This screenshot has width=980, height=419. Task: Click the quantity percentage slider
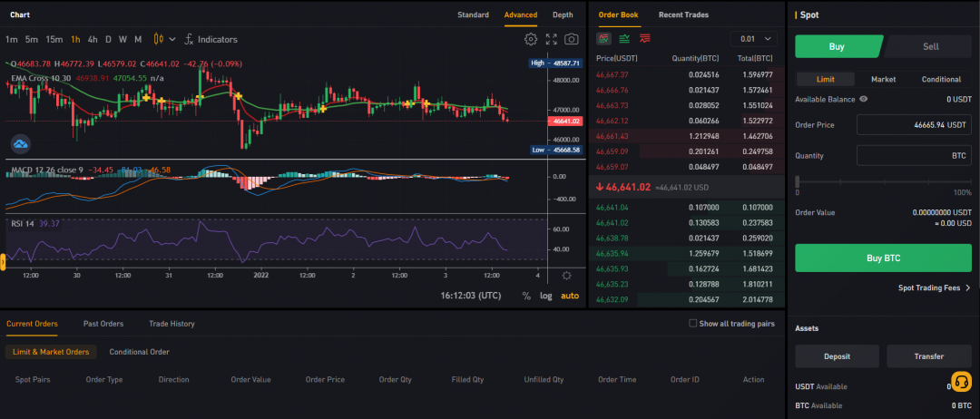point(883,181)
